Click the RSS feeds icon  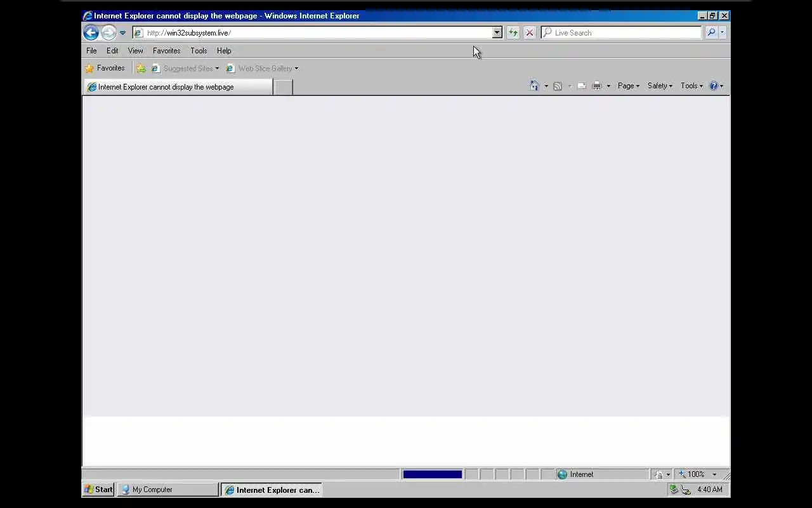(x=558, y=86)
